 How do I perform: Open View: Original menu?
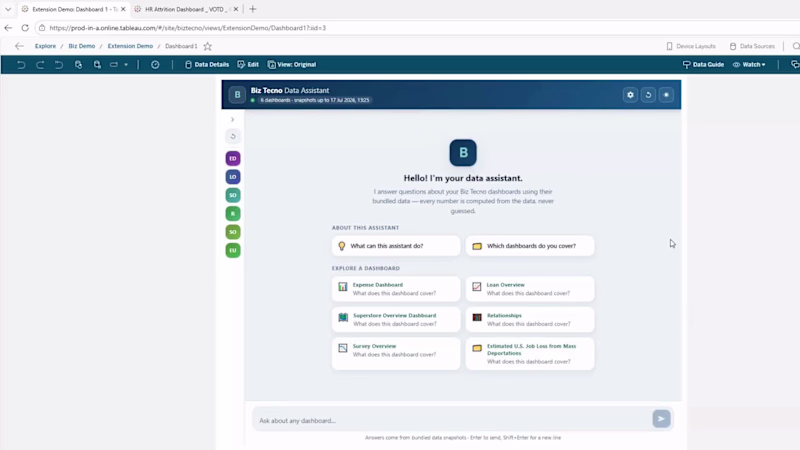point(292,65)
